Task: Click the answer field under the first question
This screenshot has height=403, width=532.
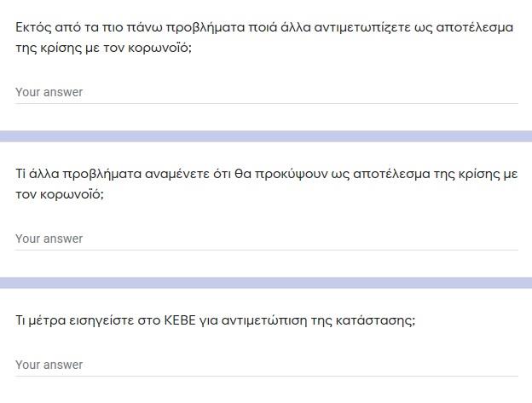Action: click(x=266, y=92)
